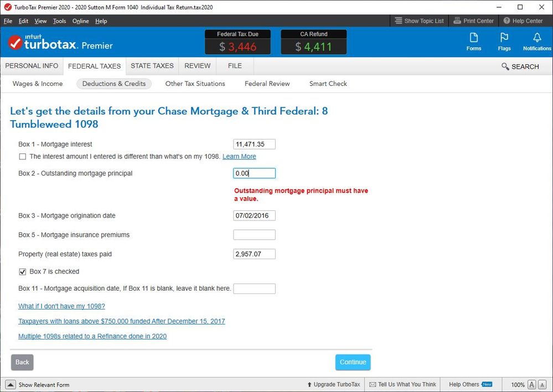Click the CA Refund amount display
The width and height of the screenshot is (553, 392).
[x=313, y=47]
